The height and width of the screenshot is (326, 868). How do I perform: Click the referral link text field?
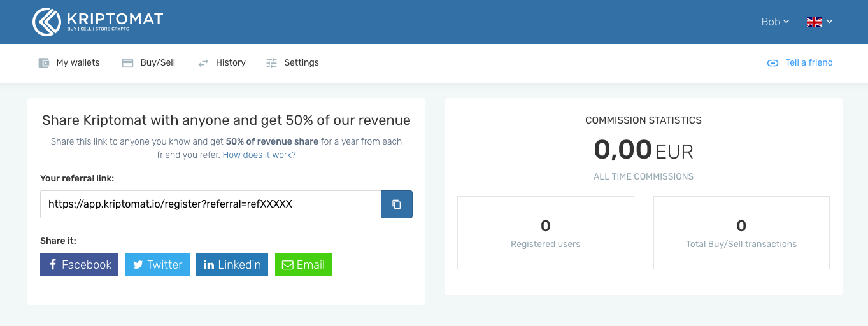click(x=211, y=204)
